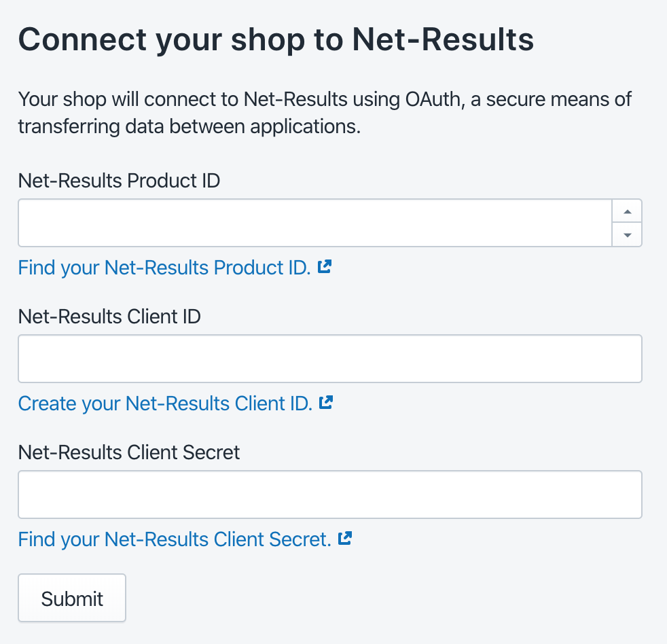Click the external-link icon after the Client Secret link

[345, 538]
